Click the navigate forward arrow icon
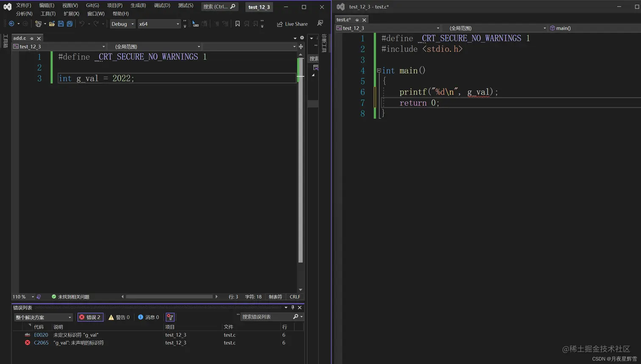Viewport: 641px width, 364px height. [25, 24]
